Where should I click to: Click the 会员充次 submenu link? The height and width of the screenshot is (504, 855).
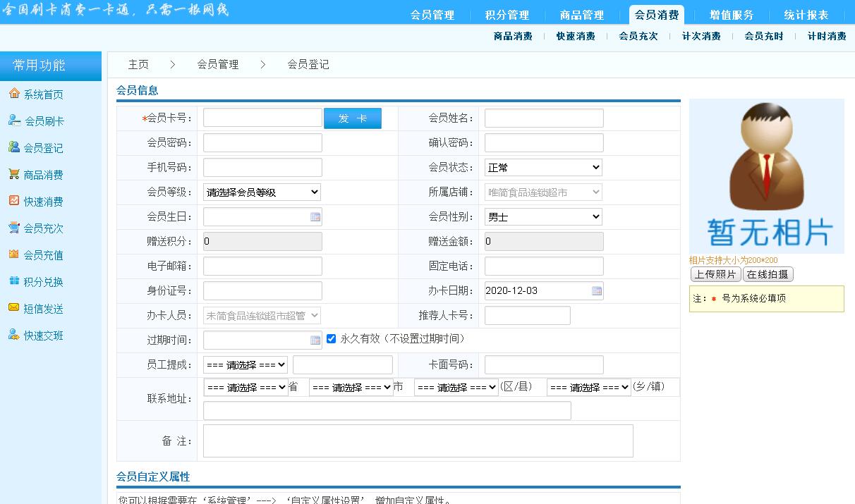(638, 37)
